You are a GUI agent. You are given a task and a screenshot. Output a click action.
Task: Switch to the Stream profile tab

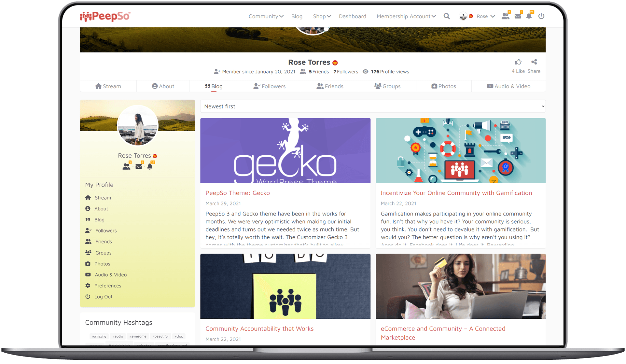coord(108,86)
